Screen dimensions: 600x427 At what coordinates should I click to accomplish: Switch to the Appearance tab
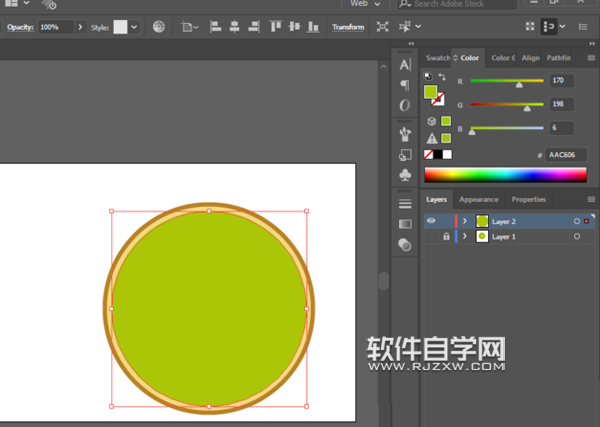tap(479, 199)
